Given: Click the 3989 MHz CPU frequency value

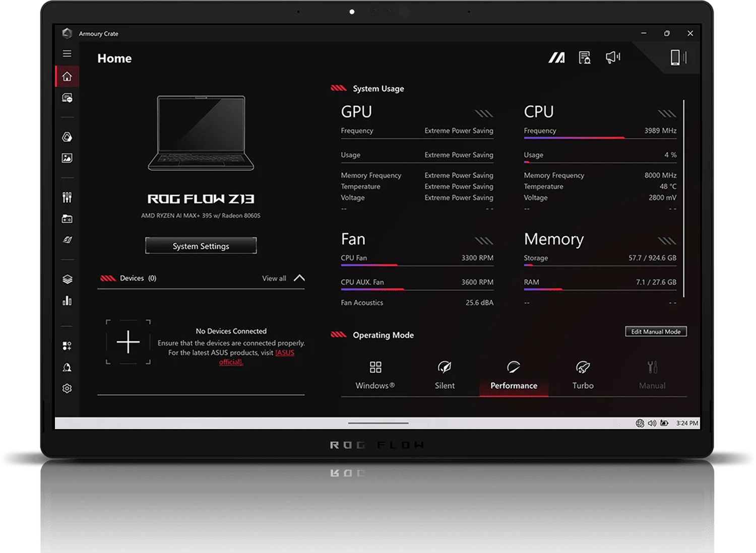Looking at the screenshot, I should click(x=660, y=130).
